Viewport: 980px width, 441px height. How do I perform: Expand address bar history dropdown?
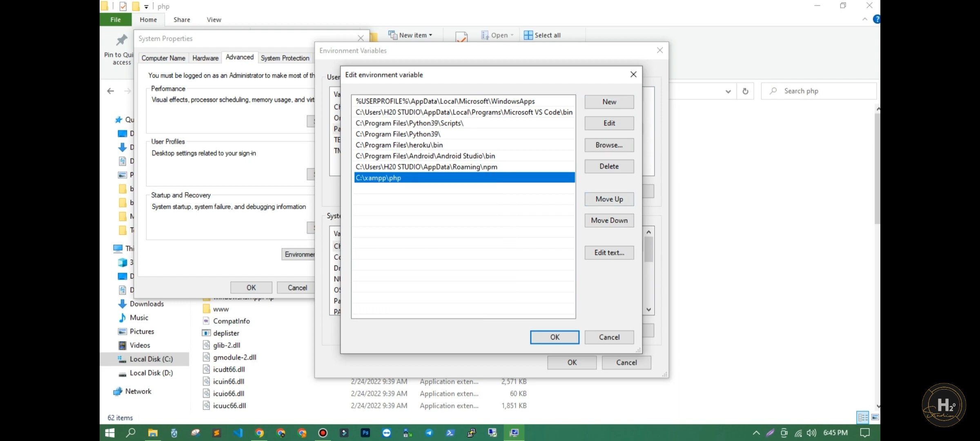tap(728, 91)
